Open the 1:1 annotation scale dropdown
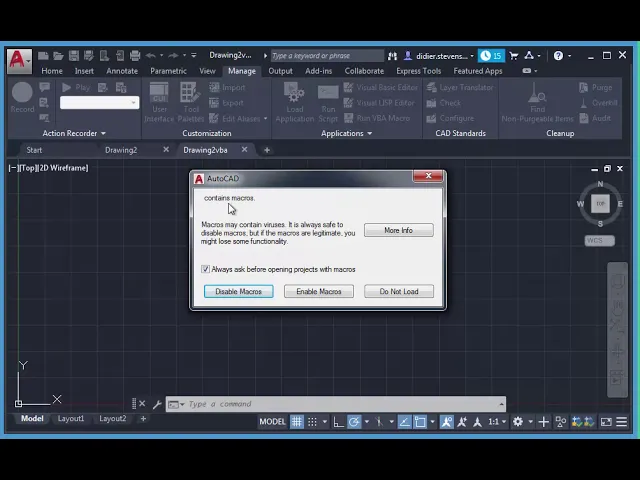Viewport: 640px width, 480px height. click(x=497, y=422)
